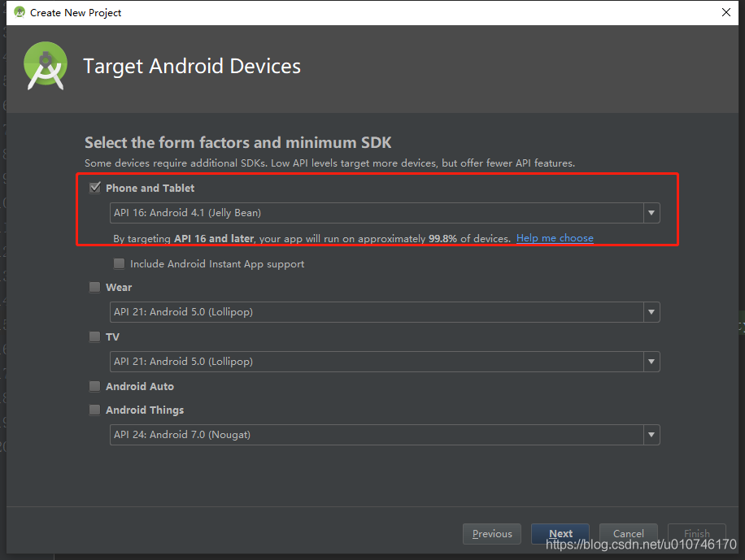Enable Include Android Instant App support

click(120, 263)
